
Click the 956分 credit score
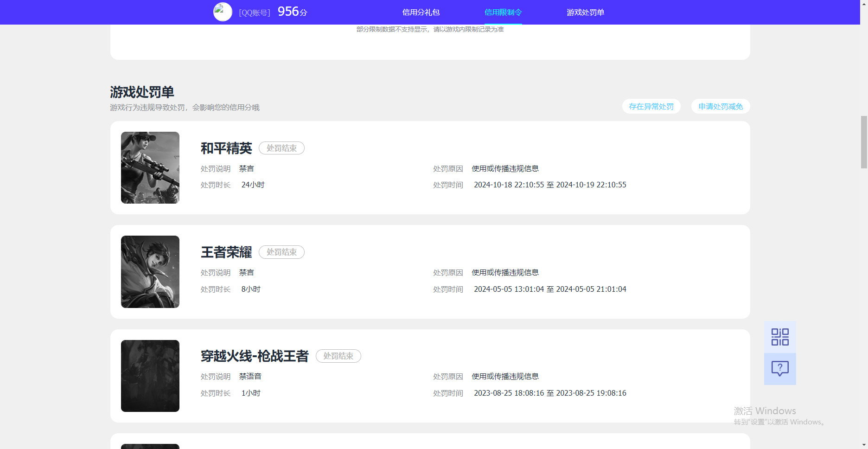coord(292,12)
